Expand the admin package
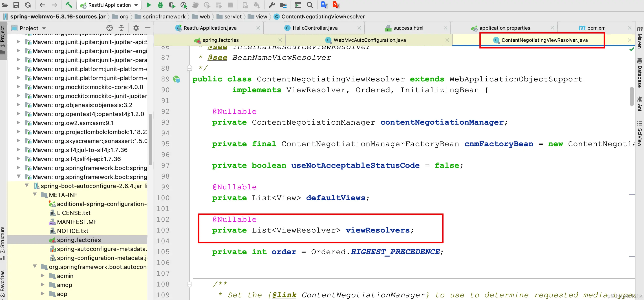 43,275
